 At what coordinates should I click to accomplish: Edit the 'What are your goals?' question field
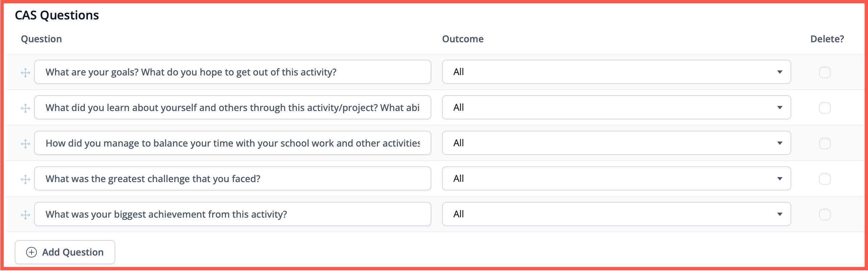233,72
